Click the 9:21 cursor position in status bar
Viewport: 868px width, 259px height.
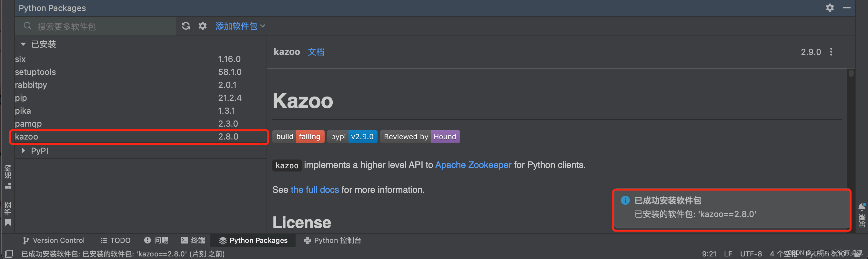pos(709,254)
